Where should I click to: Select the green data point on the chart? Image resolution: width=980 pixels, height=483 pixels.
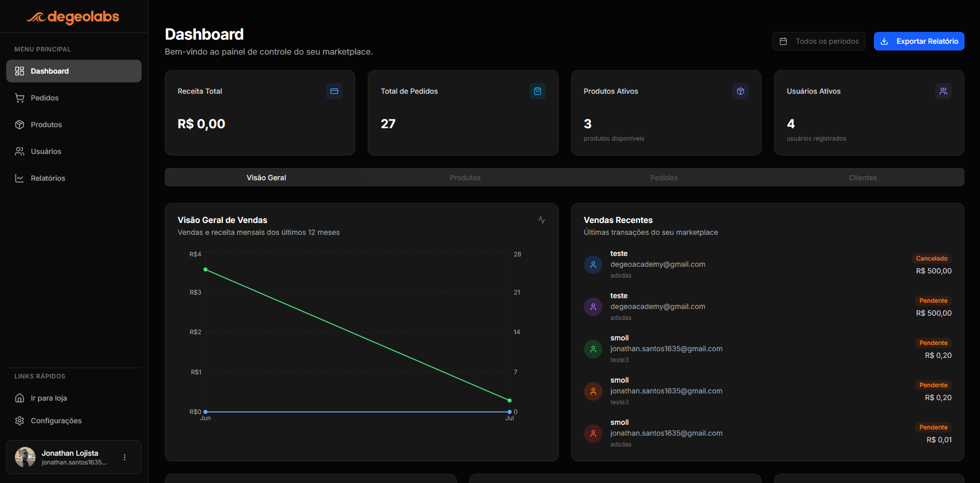pyautogui.click(x=205, y=269)
